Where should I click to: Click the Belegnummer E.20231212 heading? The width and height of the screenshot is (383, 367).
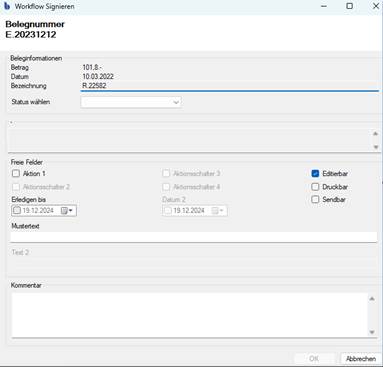(x=35, y=29)
